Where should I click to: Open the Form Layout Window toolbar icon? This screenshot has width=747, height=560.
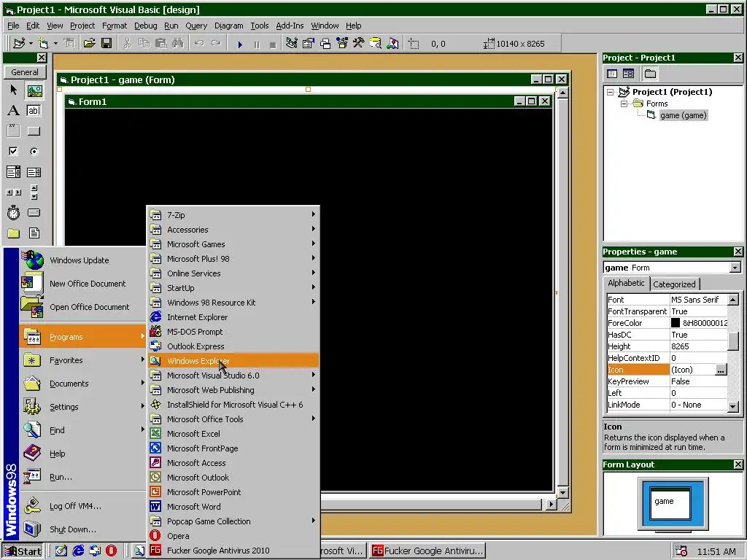(325, 44)
